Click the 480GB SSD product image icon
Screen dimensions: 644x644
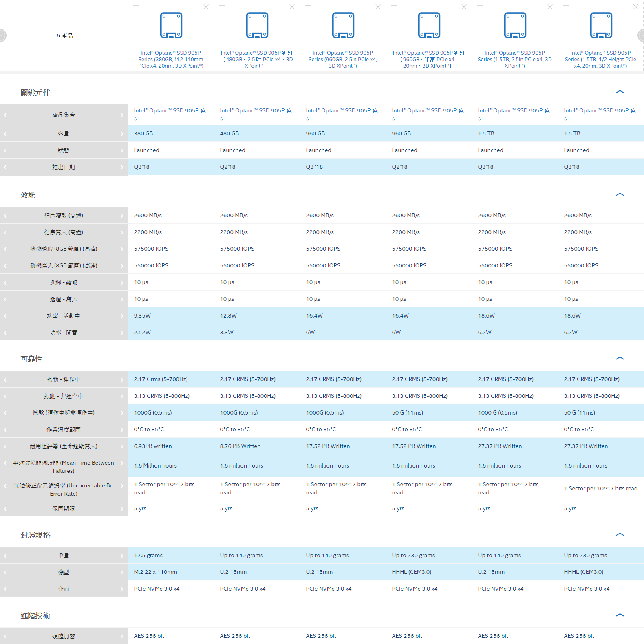tap(257, 25)
